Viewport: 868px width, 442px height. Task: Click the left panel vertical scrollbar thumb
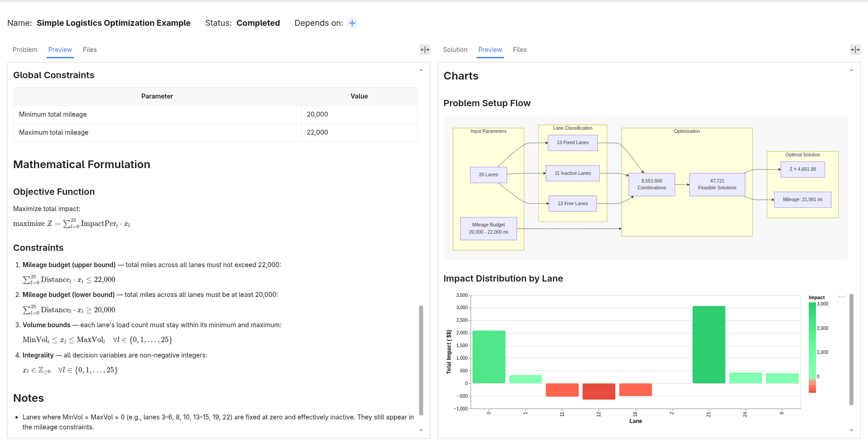pyautogui.click(x=421, y=360)
